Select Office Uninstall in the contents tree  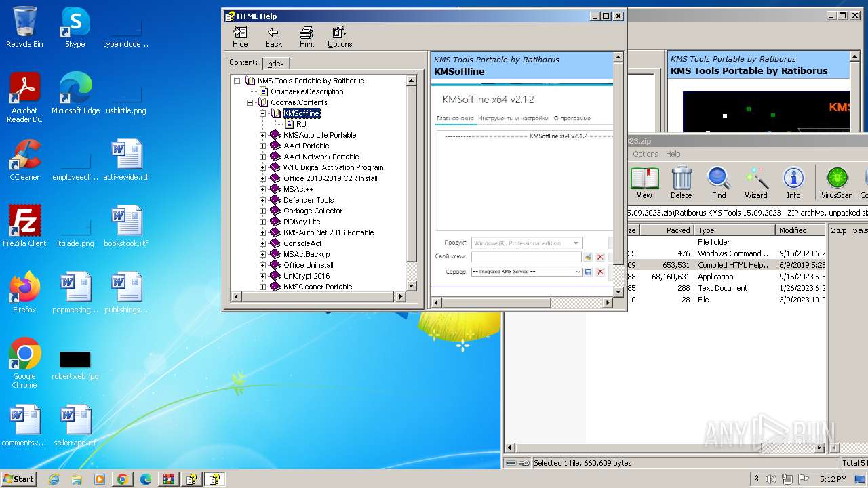[x=309, y=265]
